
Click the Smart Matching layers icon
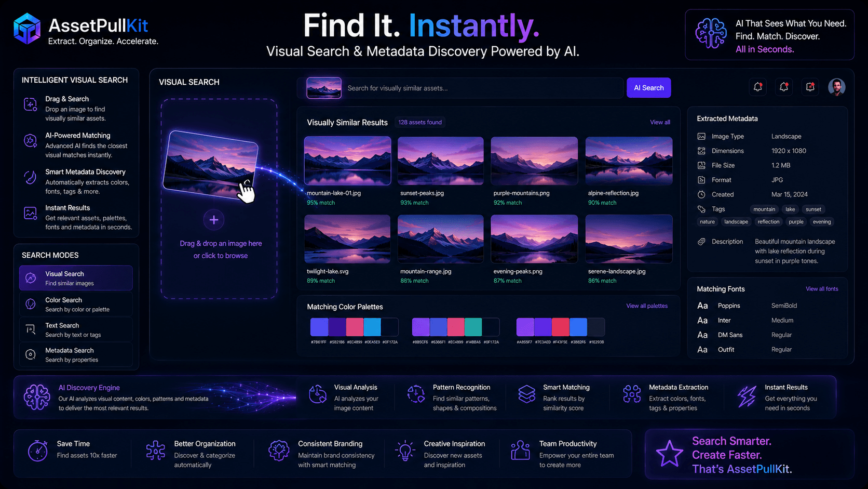[x=526, y=394]
